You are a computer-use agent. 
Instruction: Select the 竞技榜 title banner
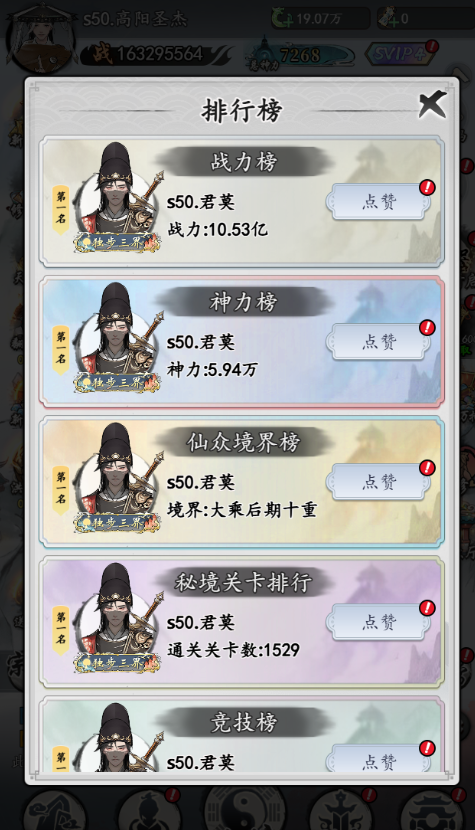244,723
